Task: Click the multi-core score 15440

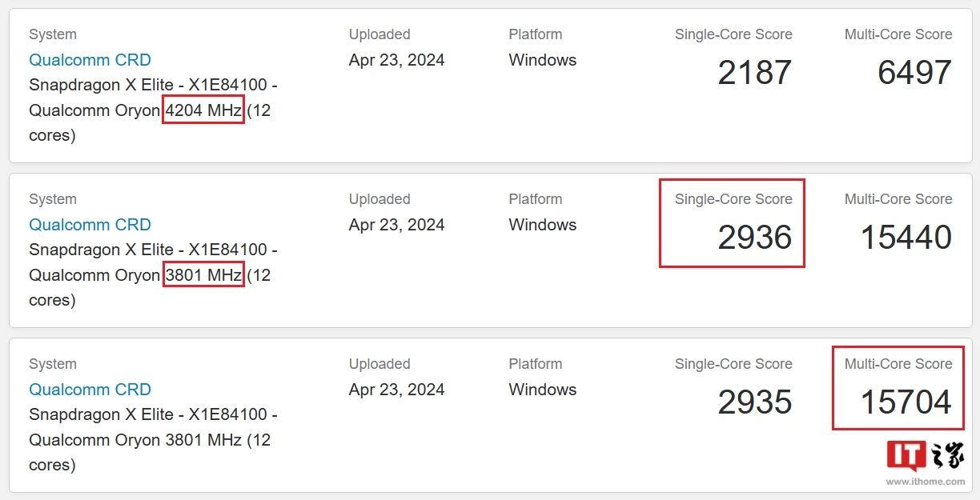Action: 906,238
